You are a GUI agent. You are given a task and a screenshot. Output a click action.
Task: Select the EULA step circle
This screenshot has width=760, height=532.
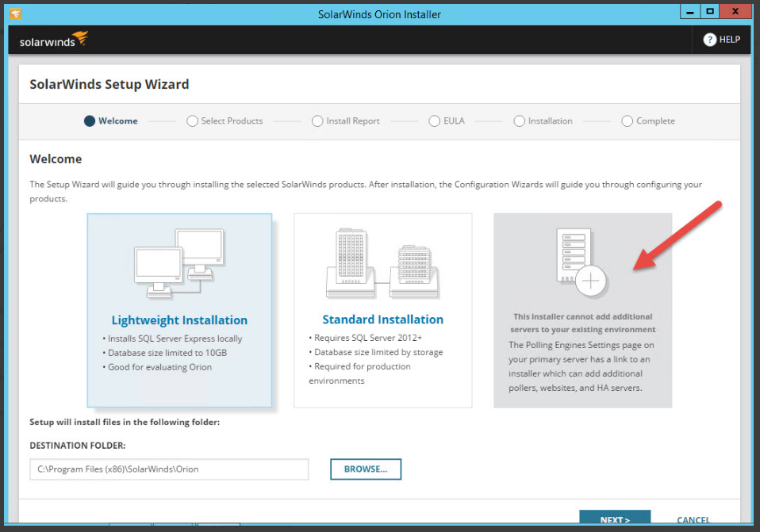pos(434,121)
